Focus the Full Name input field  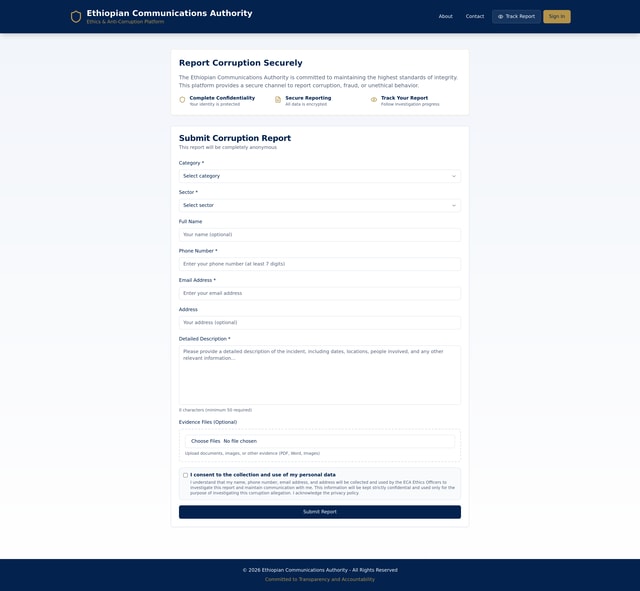319,235
